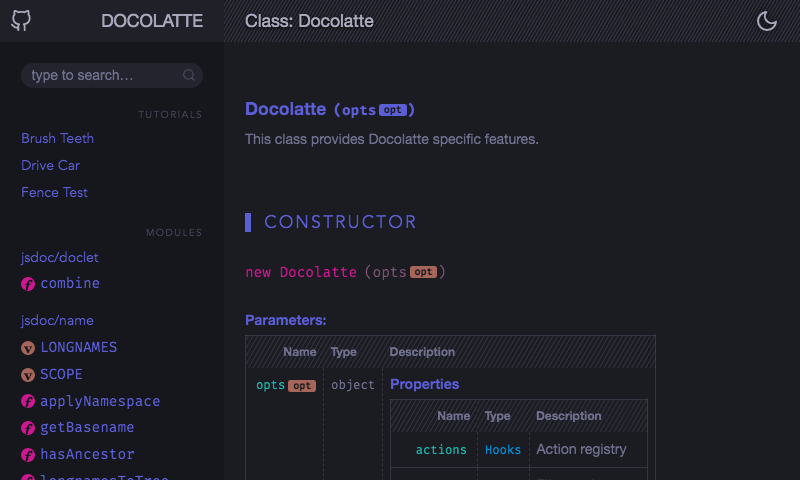Click the 'Class: Docolatte' page title
The width and height of the screenshot is (800, 480).
(x=309, y=21)
